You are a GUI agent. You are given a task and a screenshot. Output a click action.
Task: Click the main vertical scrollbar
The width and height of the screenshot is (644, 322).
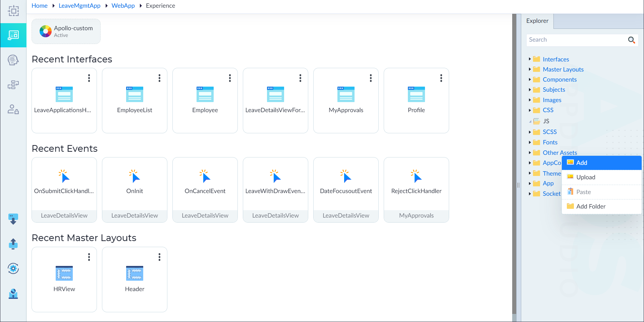coord(514,165)
